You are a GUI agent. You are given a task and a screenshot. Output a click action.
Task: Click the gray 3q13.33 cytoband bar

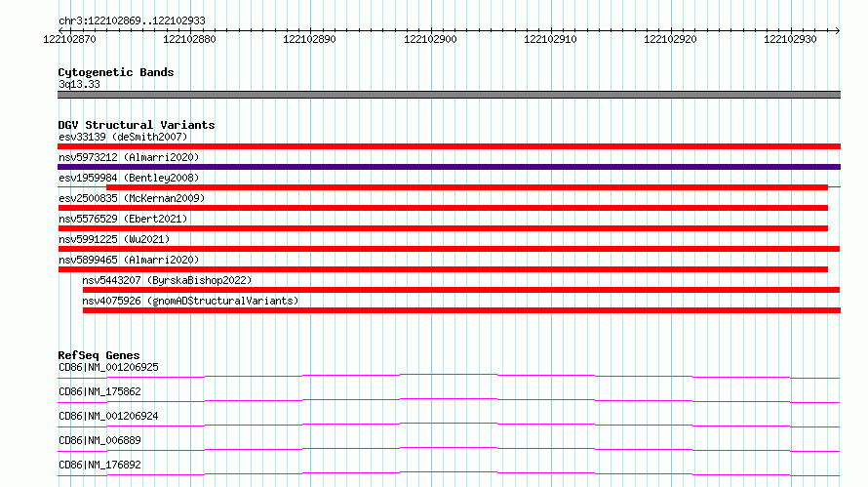(449, 95)
